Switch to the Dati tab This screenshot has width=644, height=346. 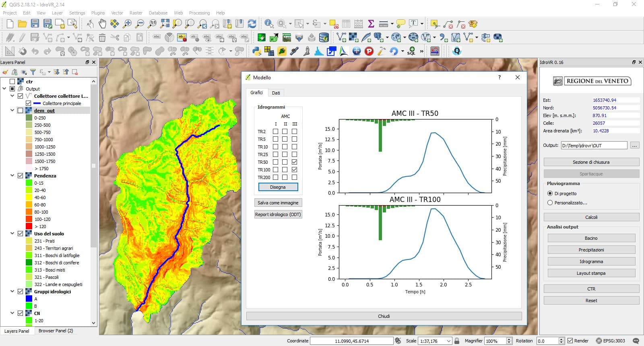[x=276, y=93]
